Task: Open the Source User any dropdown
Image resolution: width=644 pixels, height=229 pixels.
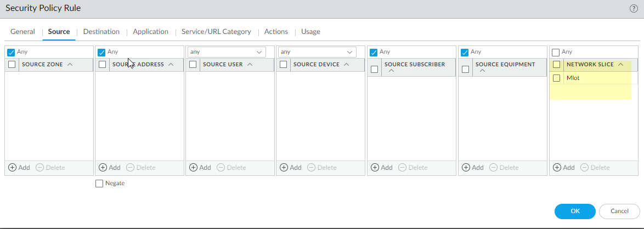Action: coord(259,52)
